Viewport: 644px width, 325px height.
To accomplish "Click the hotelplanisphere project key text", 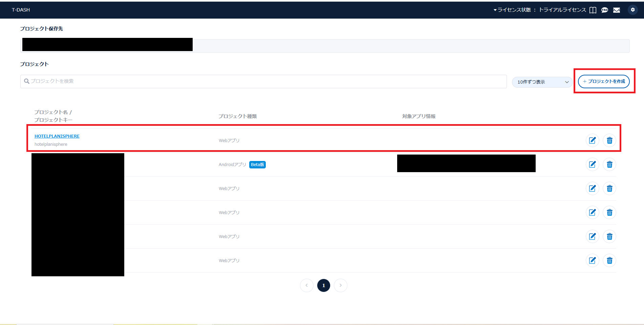I will [51, 144].
